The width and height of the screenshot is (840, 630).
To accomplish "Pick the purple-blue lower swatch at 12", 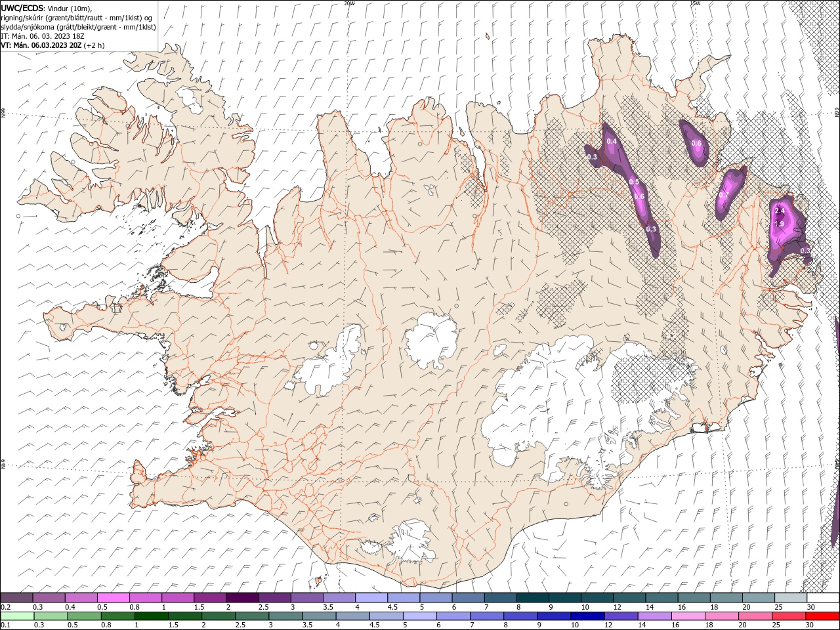I will tap(621, 616).
